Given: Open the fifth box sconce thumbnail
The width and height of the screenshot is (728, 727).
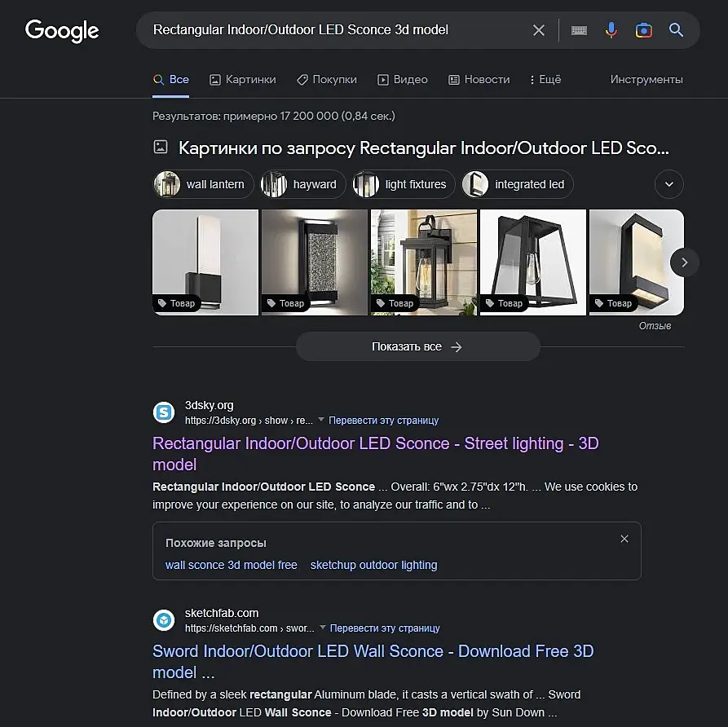Looking at the screenshot, I should click(x=637, y=262).
